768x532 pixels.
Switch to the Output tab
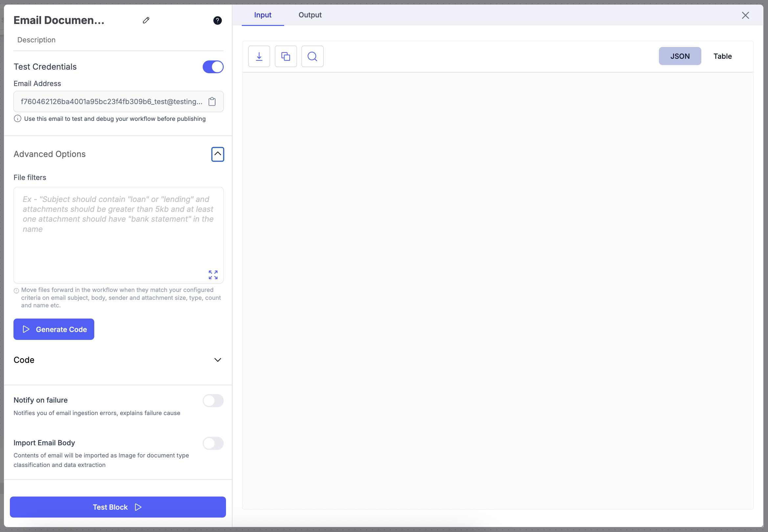pyautogui.click(x=310, y=15)
